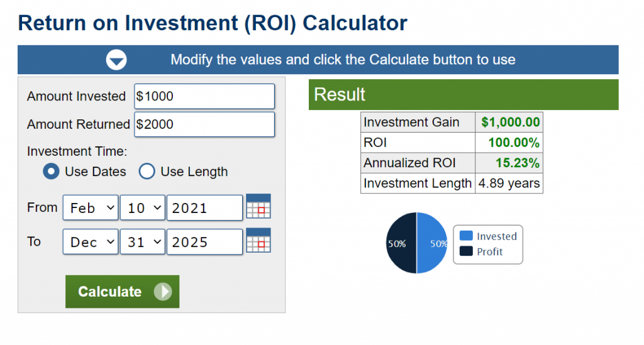644x345 pixels.
Task: Open the From day dropdown showing 10
Action: point(142,208)
